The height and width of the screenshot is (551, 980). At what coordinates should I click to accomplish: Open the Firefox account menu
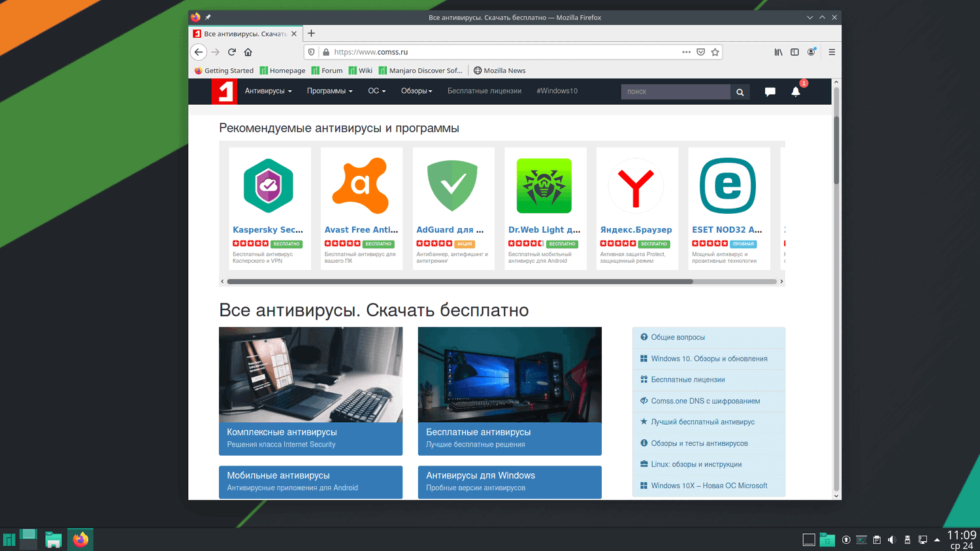(811, 52)
